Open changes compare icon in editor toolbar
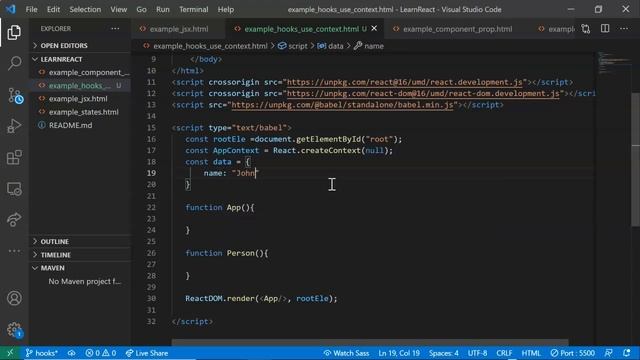Image resolution: width=640 pixels, height=360 pixels. [x=586, y=29]
